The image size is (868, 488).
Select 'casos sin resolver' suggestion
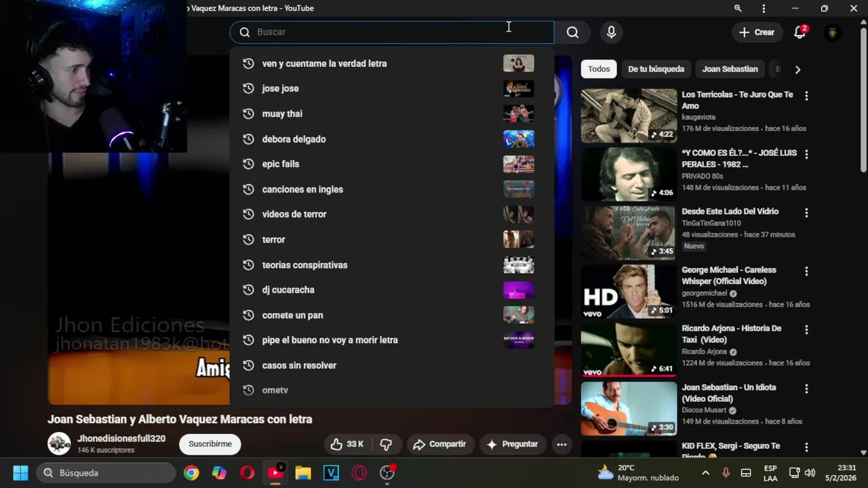[x=299, y=365]
